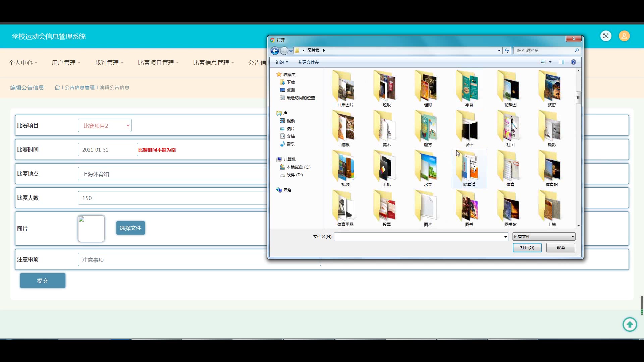The width and height of the screenshot is (644, 362).
Task: Click the 提交 button
Action: coord(43,281)
